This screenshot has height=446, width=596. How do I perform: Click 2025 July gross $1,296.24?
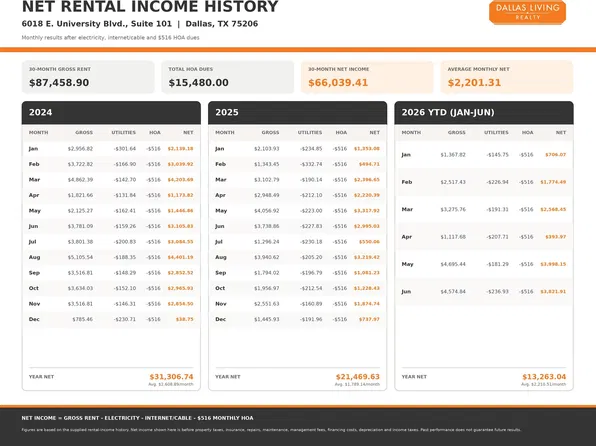(x=266, y=242)
